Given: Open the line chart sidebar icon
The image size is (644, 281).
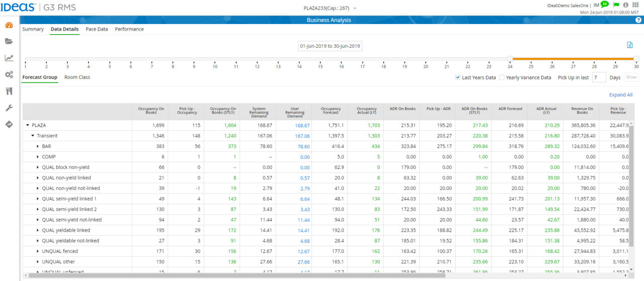Looking at the screenshot, I should tap(9, 58).
